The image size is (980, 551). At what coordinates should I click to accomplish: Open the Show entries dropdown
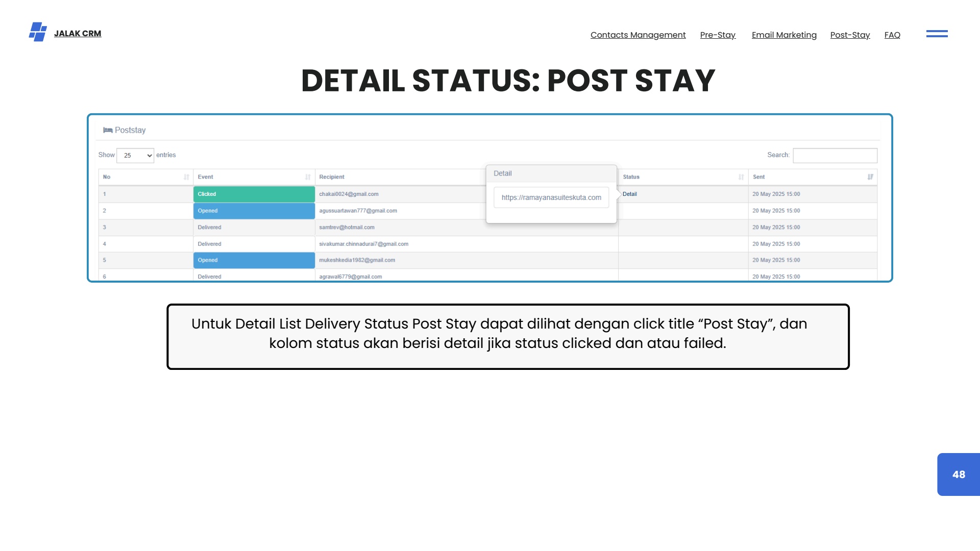135,156
